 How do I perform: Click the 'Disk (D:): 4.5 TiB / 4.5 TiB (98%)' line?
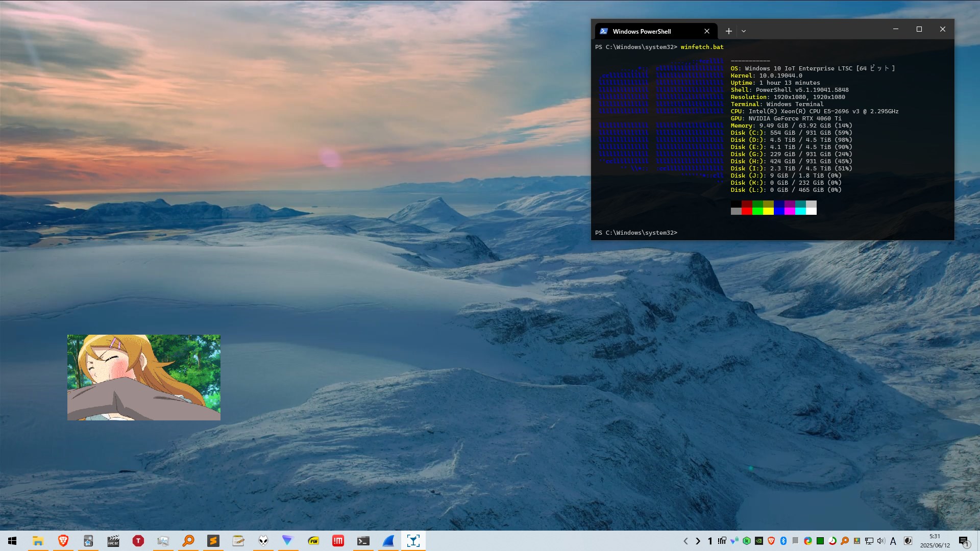(x=791, y=140)
